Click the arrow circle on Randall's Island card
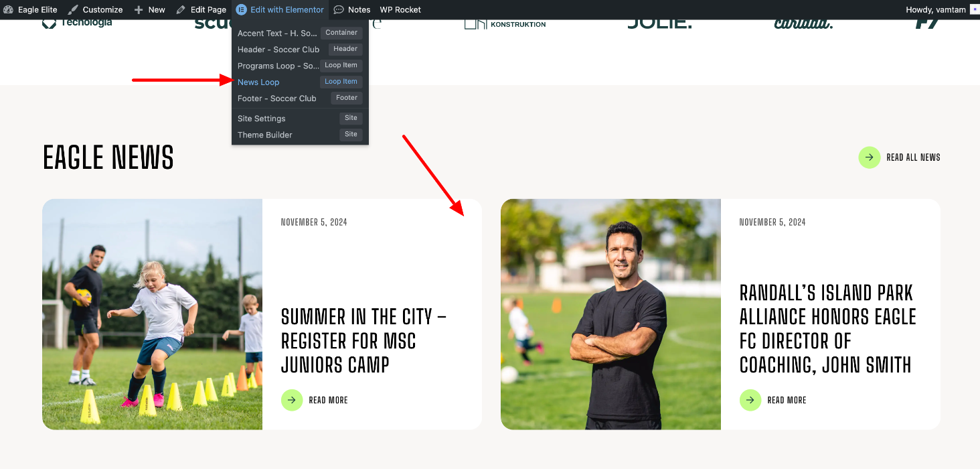 tap(750, 400)
